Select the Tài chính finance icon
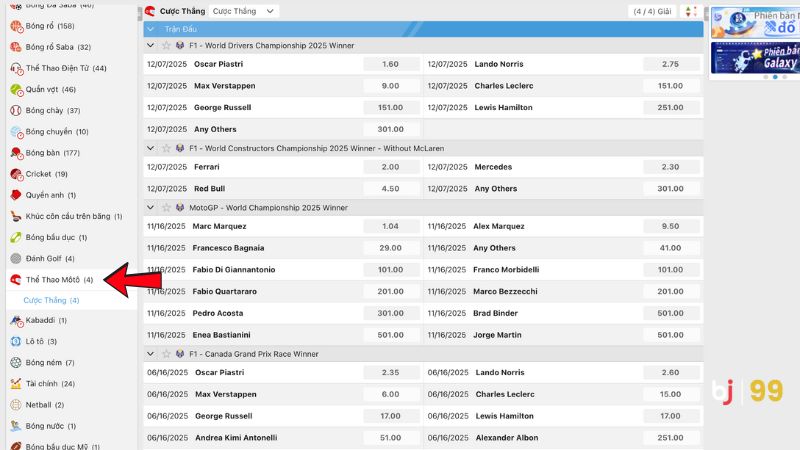Screen dimensions: 800x450 [x=16, y=384]
